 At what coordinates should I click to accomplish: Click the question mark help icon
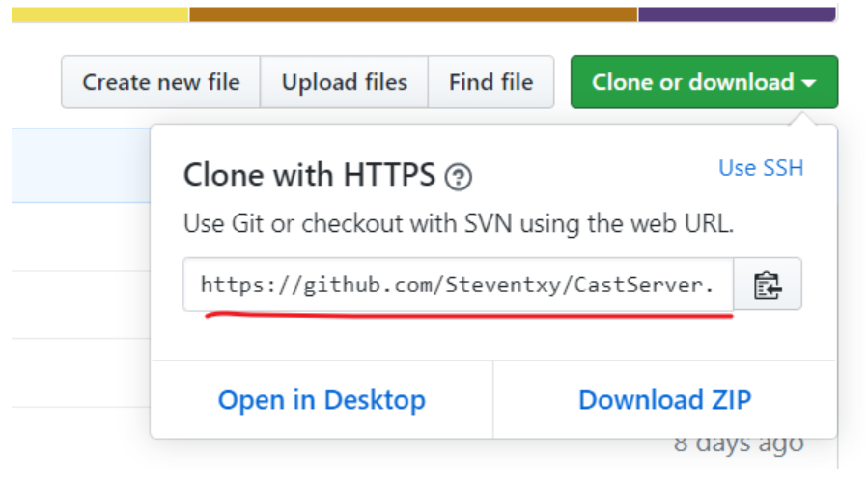458,177
